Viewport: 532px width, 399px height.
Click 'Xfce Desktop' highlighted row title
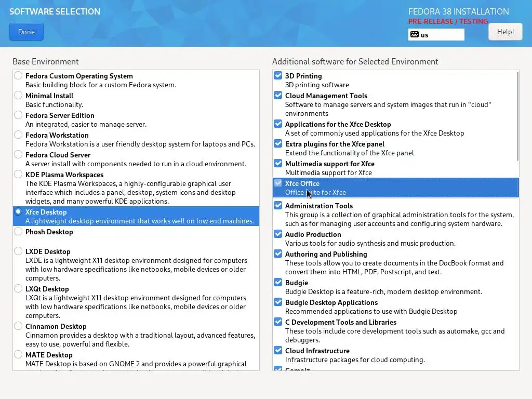[46, 212]
